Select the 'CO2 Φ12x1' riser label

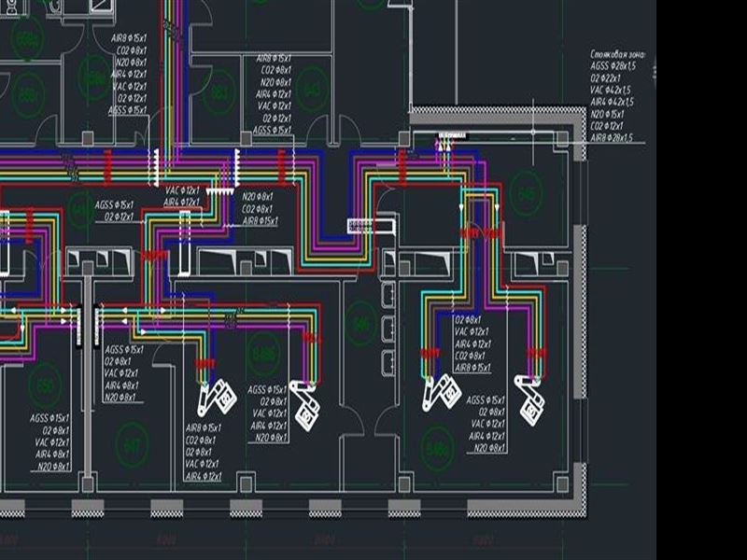(608, 125)
